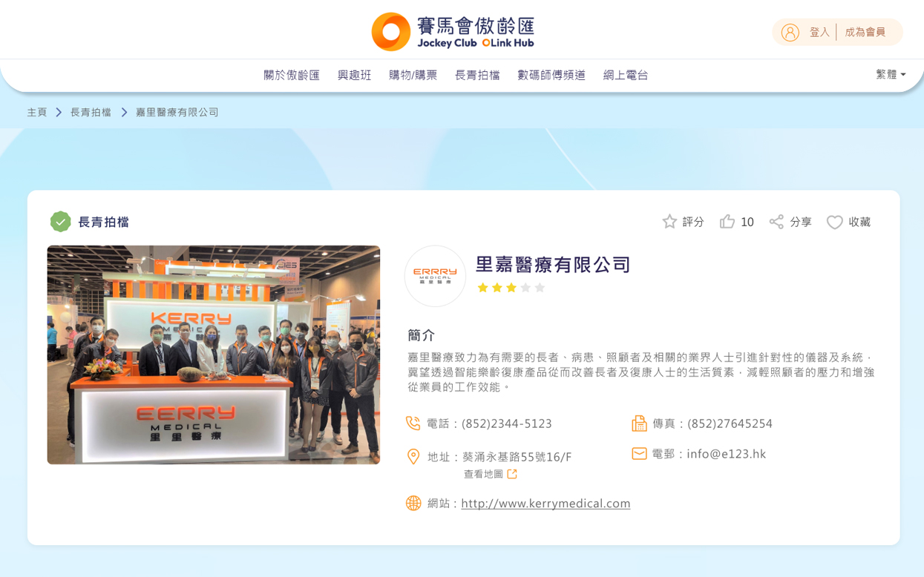
Task: Click the phone icon beside 電話
Action: (413, 423)
